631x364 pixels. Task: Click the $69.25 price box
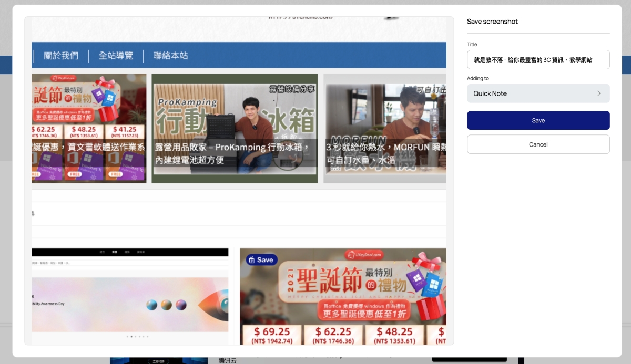point(272,335)
